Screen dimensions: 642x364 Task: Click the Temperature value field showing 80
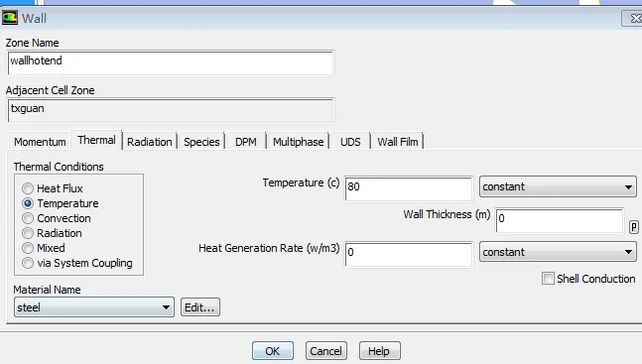(409, 188)
